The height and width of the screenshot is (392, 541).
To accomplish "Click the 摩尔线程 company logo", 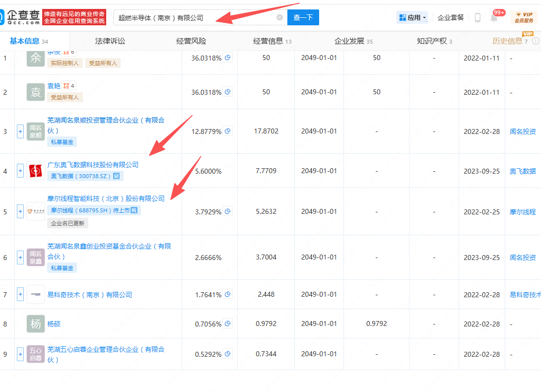I will (x=36, y=211).
